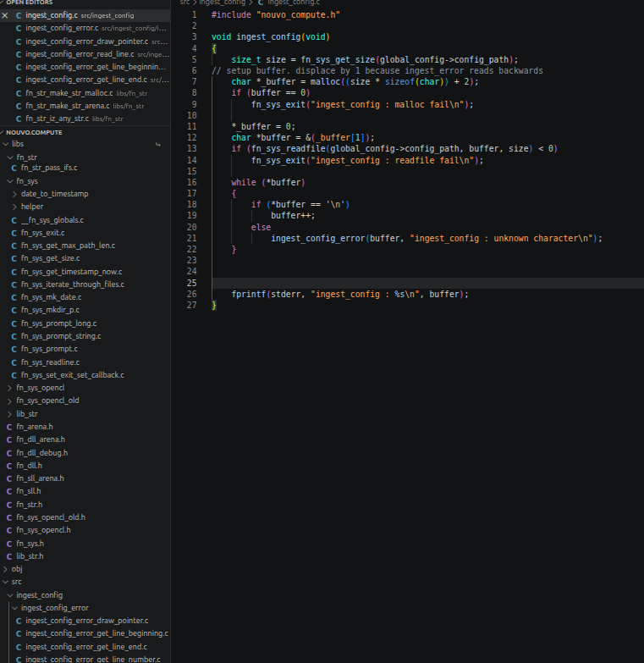Click the ingest_config breadcrumb segment

click(223, 3)
